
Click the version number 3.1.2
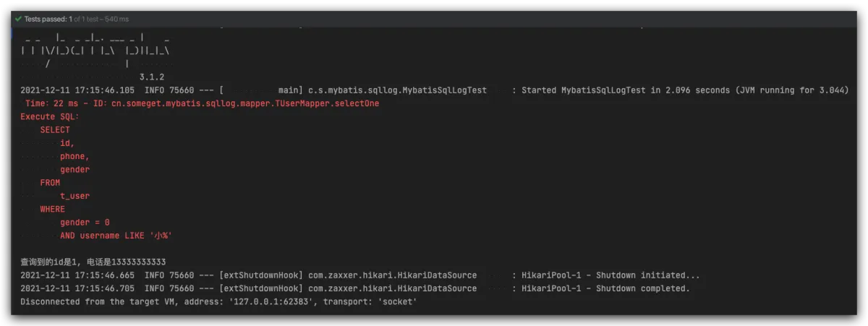click(152, 77)
